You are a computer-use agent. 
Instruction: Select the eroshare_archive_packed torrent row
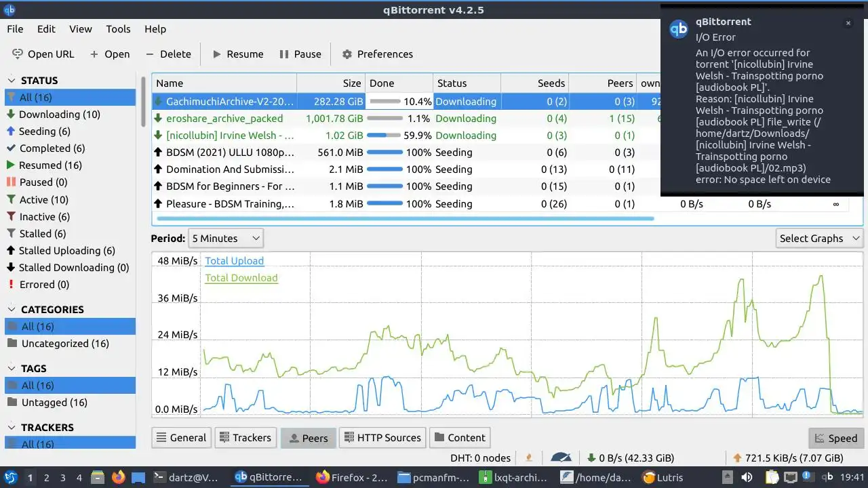tap(406, 118)
